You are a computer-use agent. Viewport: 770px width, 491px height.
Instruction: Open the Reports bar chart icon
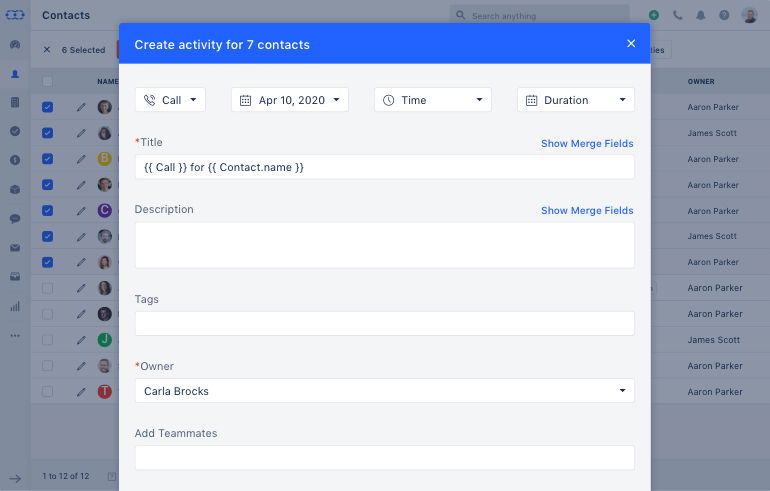tap(15, 306)
